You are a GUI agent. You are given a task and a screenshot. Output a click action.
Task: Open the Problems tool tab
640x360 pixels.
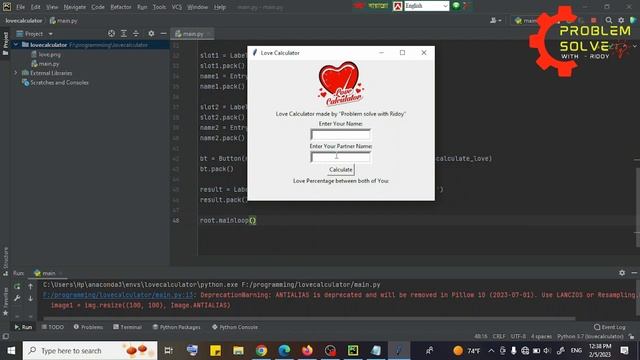88,327
